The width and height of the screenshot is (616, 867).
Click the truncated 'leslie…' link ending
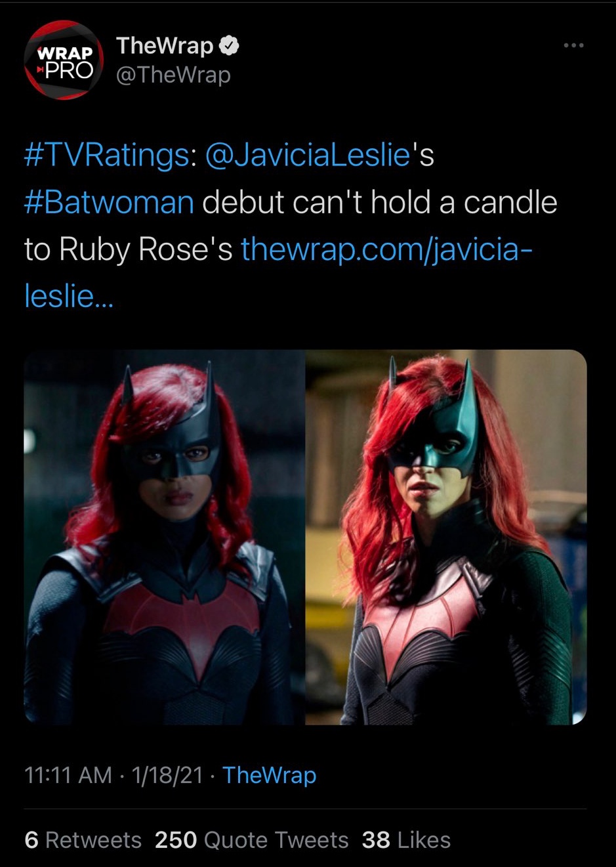[x=69, y=295]
